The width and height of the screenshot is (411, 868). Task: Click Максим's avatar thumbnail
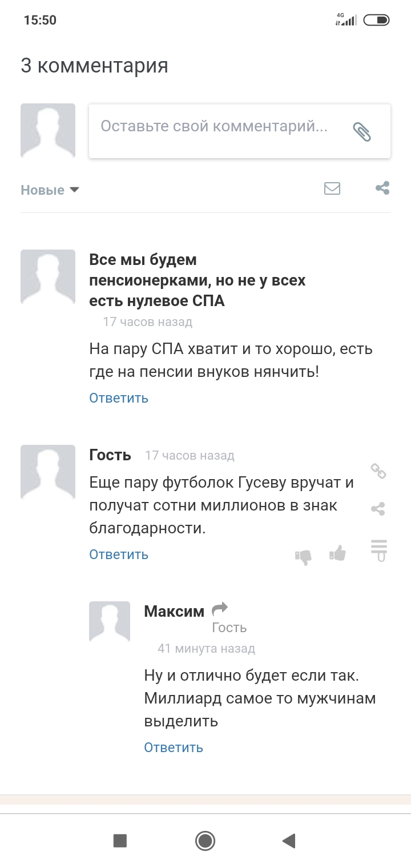110,621
